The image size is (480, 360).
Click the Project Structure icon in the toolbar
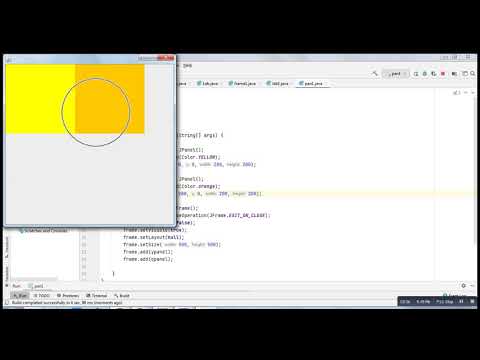465,74
